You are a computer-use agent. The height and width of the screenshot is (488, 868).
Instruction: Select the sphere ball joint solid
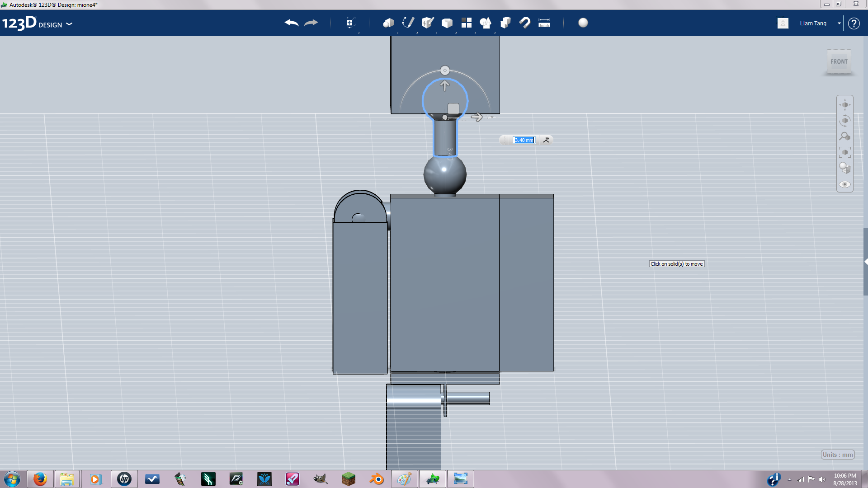tap(445, 174)
